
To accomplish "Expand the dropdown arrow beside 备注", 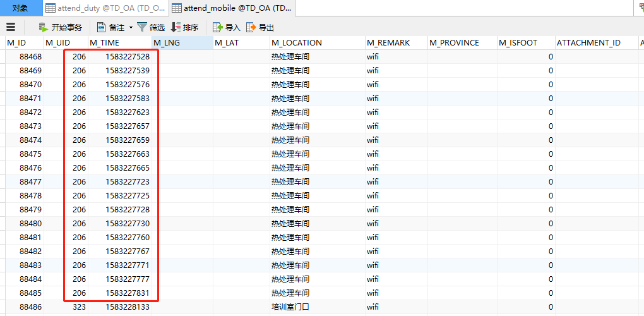I will 131,27.
